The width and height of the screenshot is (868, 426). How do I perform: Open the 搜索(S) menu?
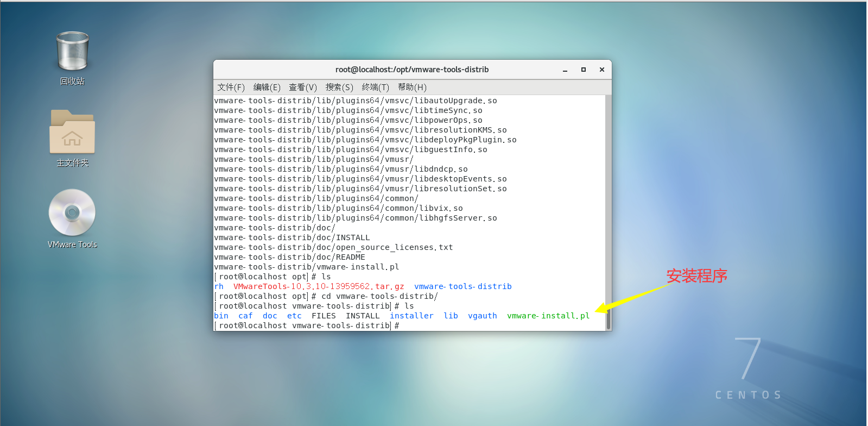click(x=339, y=87)
